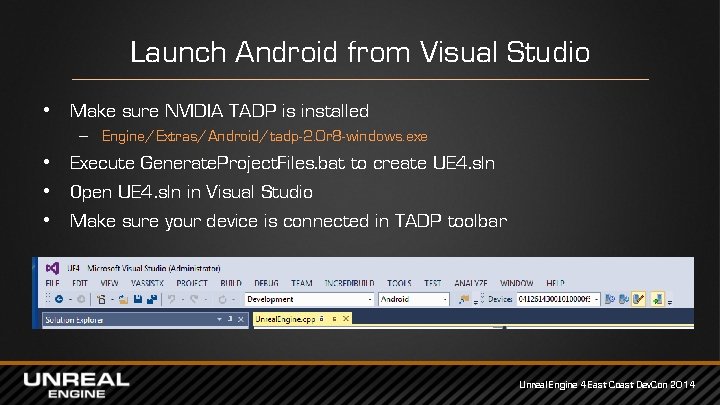720x405 pixels.
Task: Click the Solution Explorer panel title
Action: point(74,320)
